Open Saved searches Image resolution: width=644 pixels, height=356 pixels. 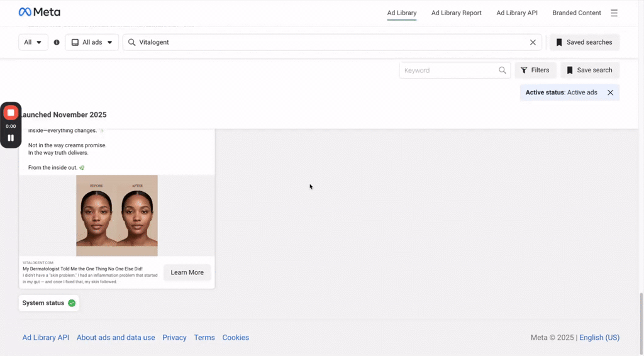584,42
